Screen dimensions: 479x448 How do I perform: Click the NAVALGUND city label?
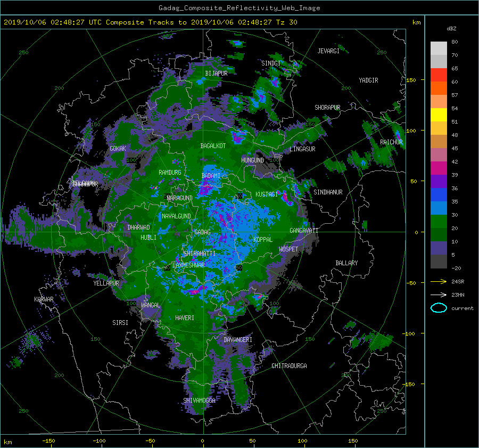[x=176, y=216]
